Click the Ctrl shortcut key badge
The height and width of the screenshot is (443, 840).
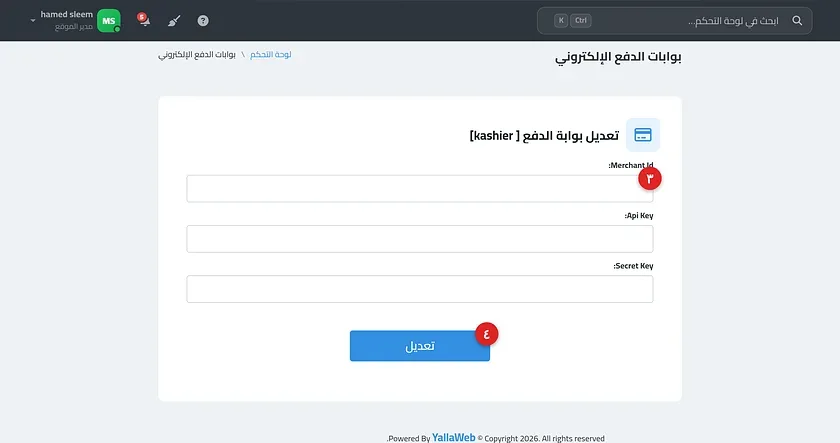(581, 21)
